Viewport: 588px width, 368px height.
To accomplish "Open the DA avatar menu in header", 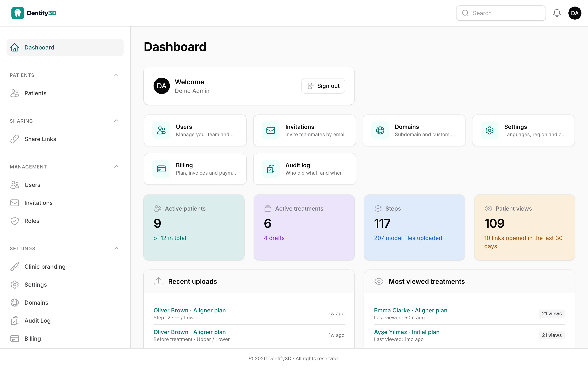I will (x=575, y=13).
